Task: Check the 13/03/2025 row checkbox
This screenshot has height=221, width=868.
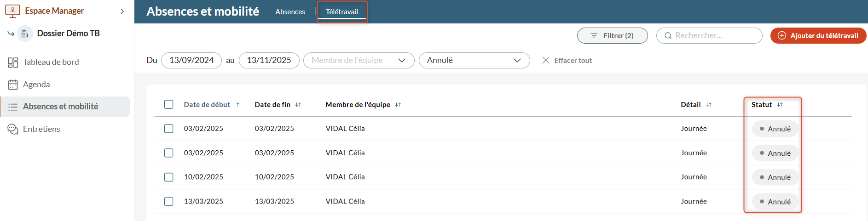Action: coord(169,201)
